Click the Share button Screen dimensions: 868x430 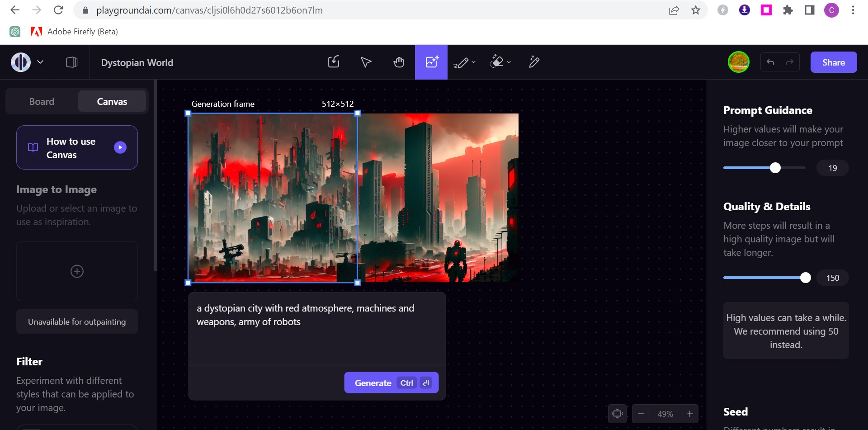click(x=833, y=62)
